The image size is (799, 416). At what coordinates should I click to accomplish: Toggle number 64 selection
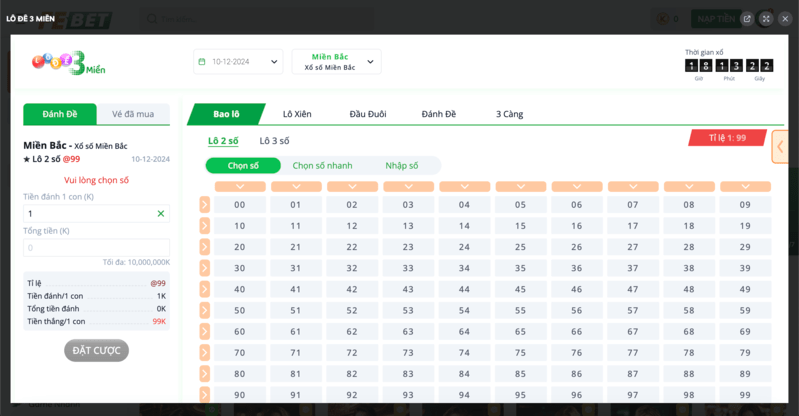[x=464, y=331]
